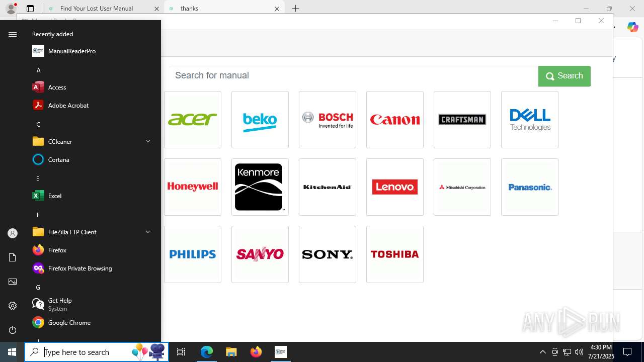Click the Windows Start button
644x362 pixels.
click(x=12, y=352)
